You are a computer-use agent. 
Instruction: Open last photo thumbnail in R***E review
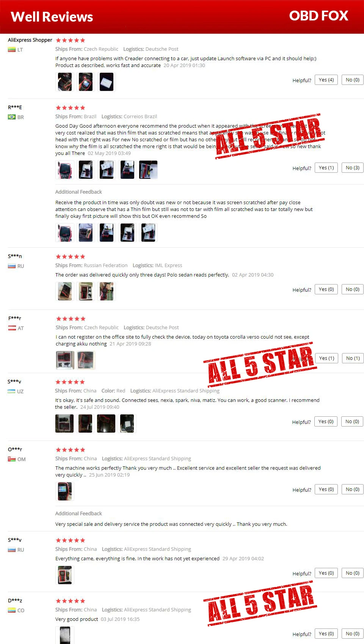(148, 170)
